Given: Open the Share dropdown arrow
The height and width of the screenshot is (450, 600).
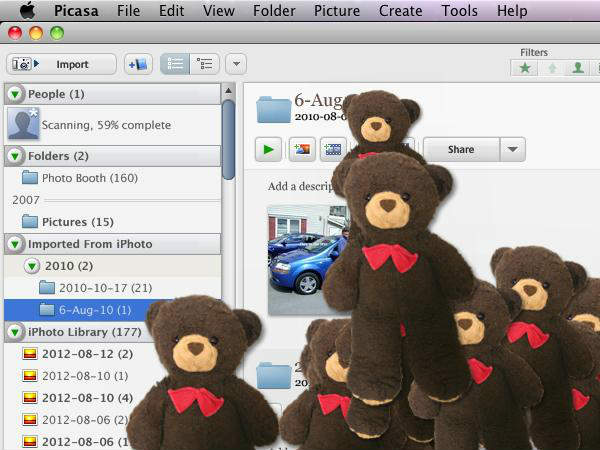Looking at the screenshot, I should tap(513, 149).
